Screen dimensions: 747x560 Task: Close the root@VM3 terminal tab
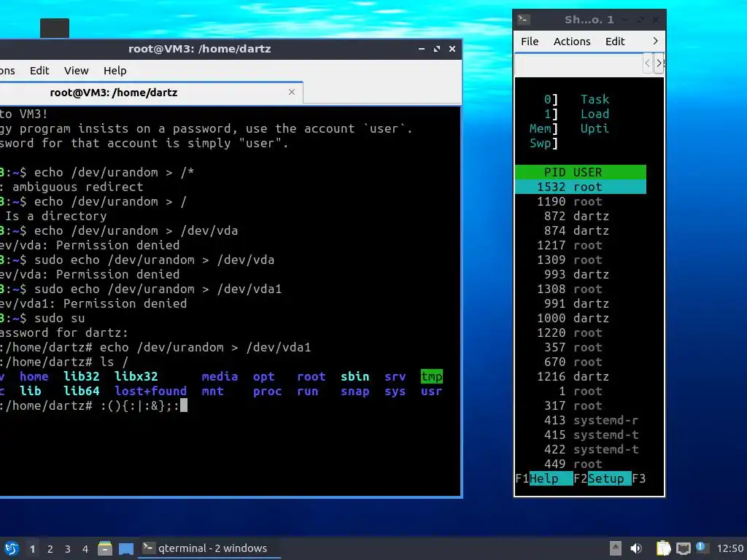coord(292,92)
